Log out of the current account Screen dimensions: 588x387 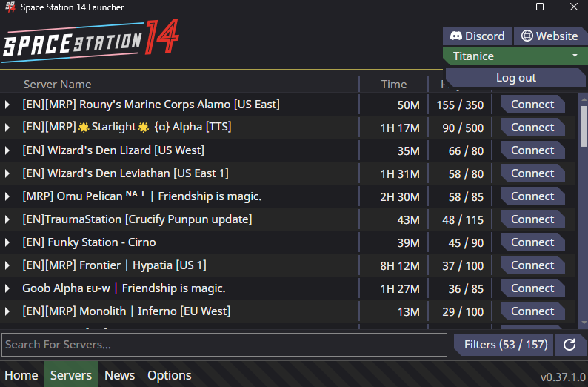pos(515,78)
